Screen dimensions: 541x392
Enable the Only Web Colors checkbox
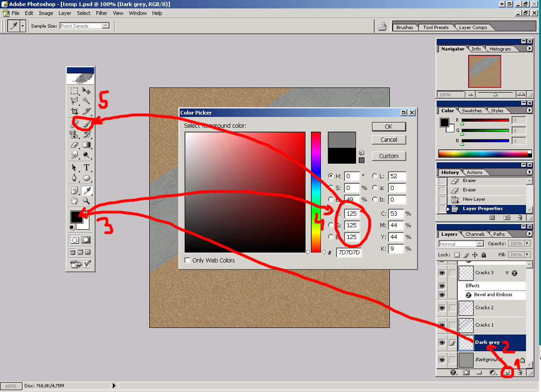pos(188,261)
